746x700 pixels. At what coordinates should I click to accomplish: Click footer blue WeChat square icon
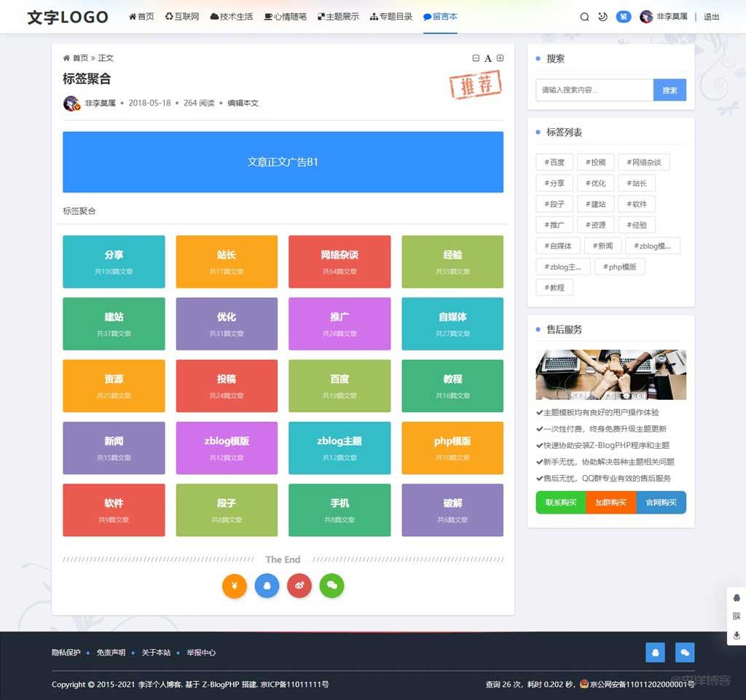point(684,653)
